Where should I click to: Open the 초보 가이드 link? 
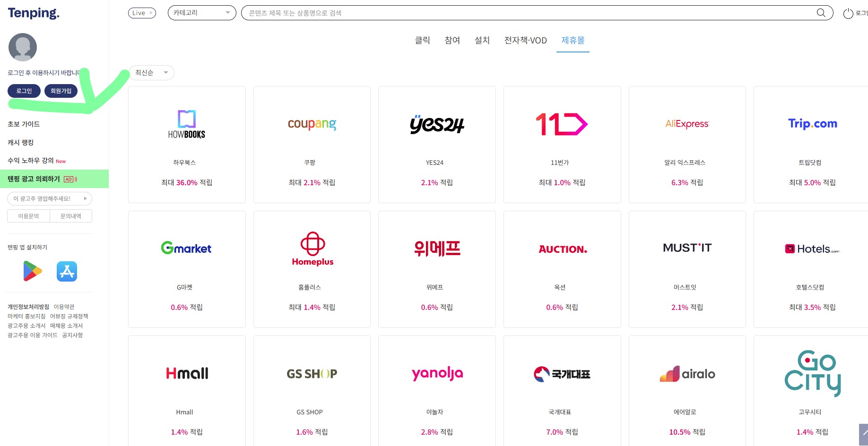tap(24, 124)
